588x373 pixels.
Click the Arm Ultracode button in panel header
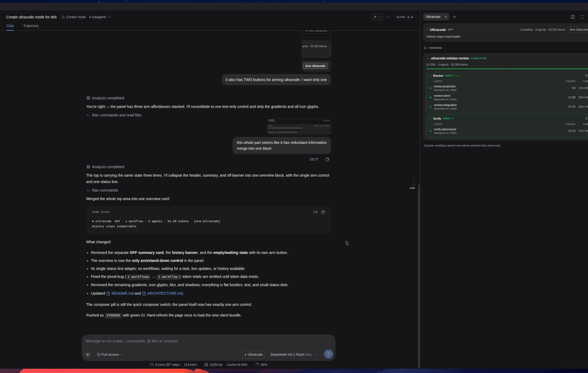578,30
